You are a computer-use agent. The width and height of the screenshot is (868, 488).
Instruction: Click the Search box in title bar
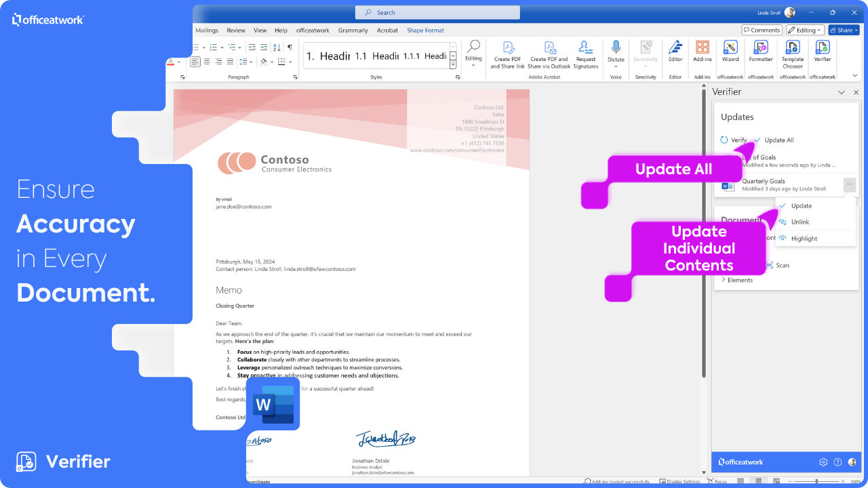437,12
